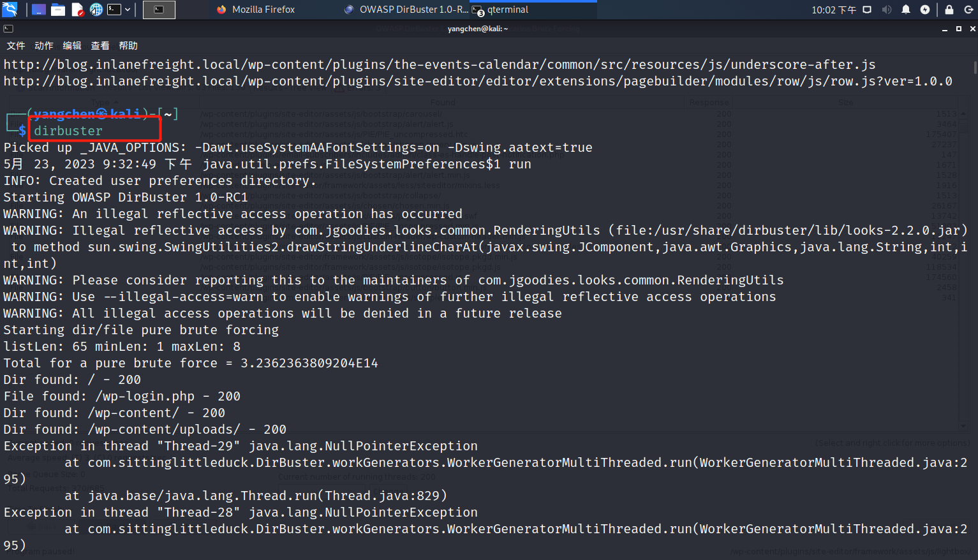The height and width of the screenshot is (560, 978).
Task: Click the Thread-29 NullPointerException line
Action: point(241,446)
